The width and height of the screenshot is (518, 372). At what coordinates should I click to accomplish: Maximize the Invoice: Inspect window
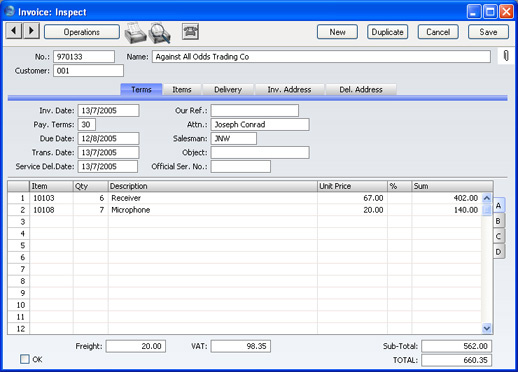coord(490,12)
